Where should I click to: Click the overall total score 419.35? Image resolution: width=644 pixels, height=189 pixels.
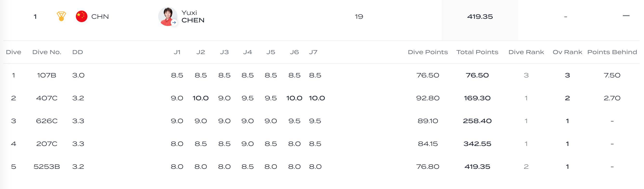coord(480,17)
